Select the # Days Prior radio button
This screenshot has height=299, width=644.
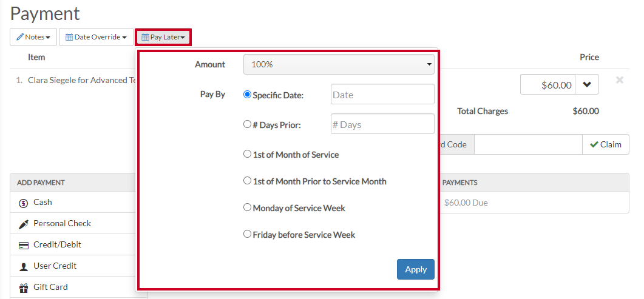pos(247,124)
